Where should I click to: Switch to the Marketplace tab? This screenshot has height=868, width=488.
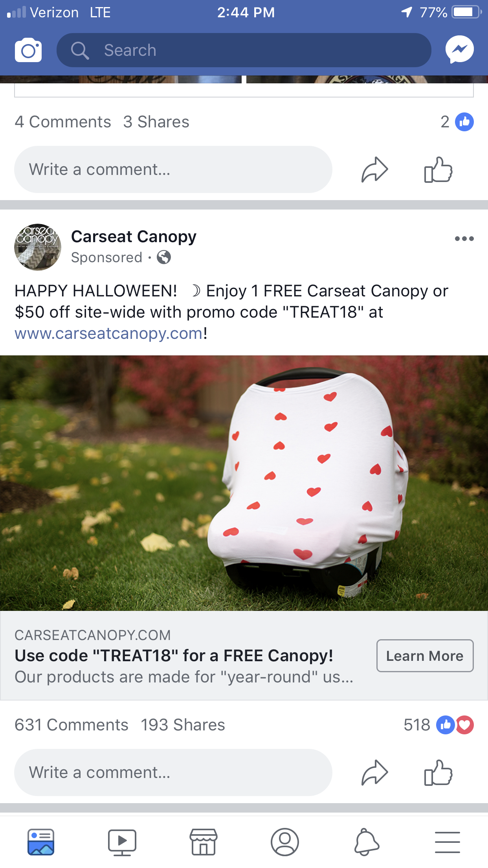(x=204, y=842)
